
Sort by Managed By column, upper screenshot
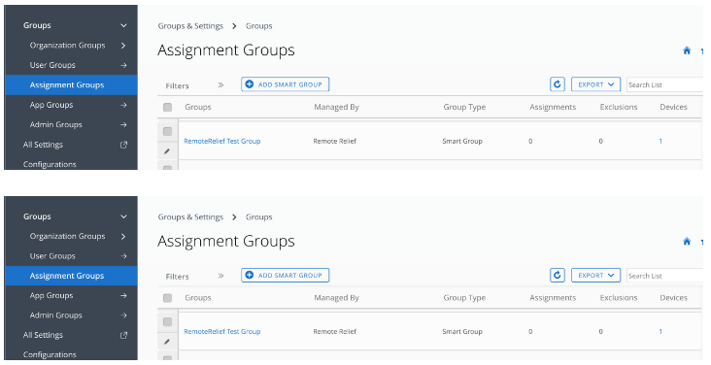click(x=336, y=107)
